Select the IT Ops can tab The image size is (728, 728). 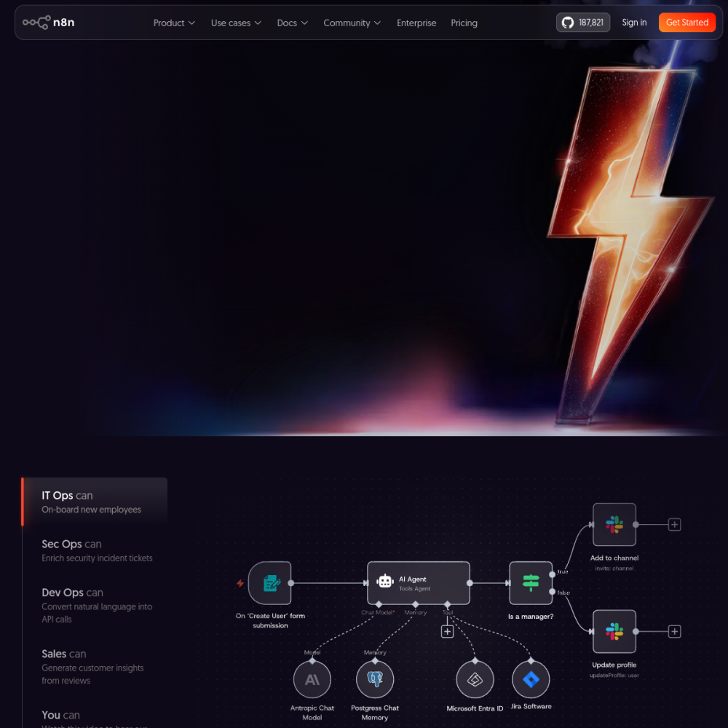[x=95, y=502]
